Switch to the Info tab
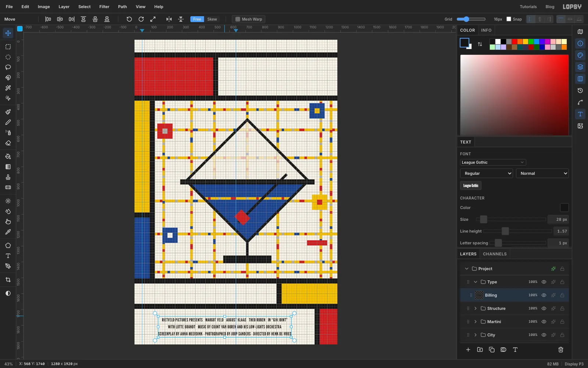The width and height of the screenshot is (588, 368). click(x=486, y=30)
